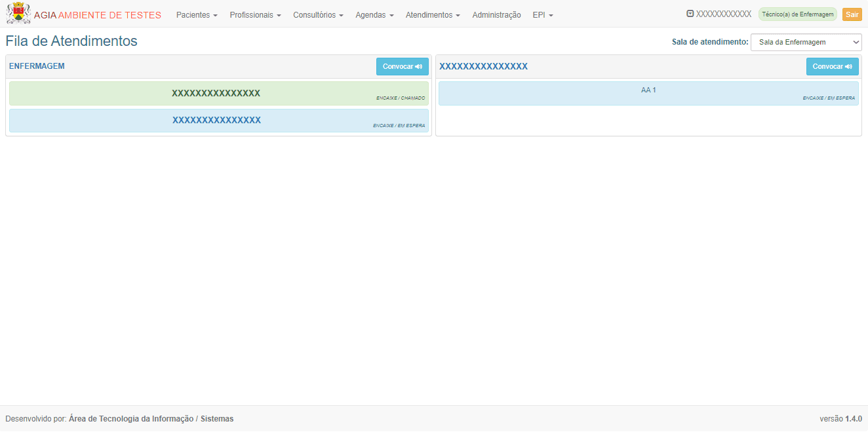Click the XXXXXXXXXXXXXXX queue heading on the right

483,66
